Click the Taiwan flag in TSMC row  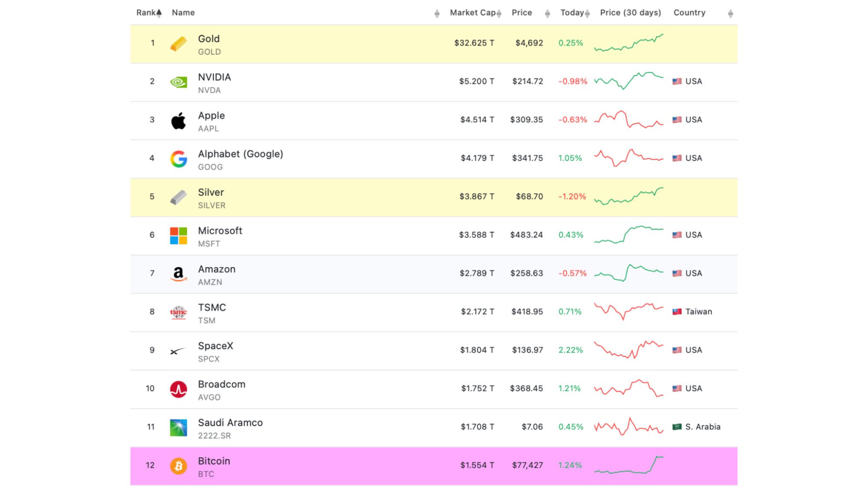click(677, 311)
